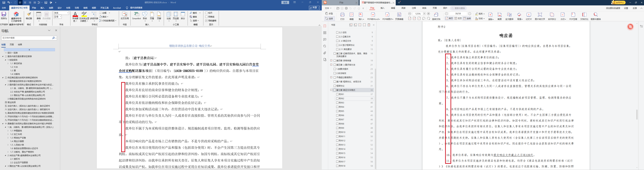Uncheck the 导航窗格 navigation pane checkbox

pos(206,21)
